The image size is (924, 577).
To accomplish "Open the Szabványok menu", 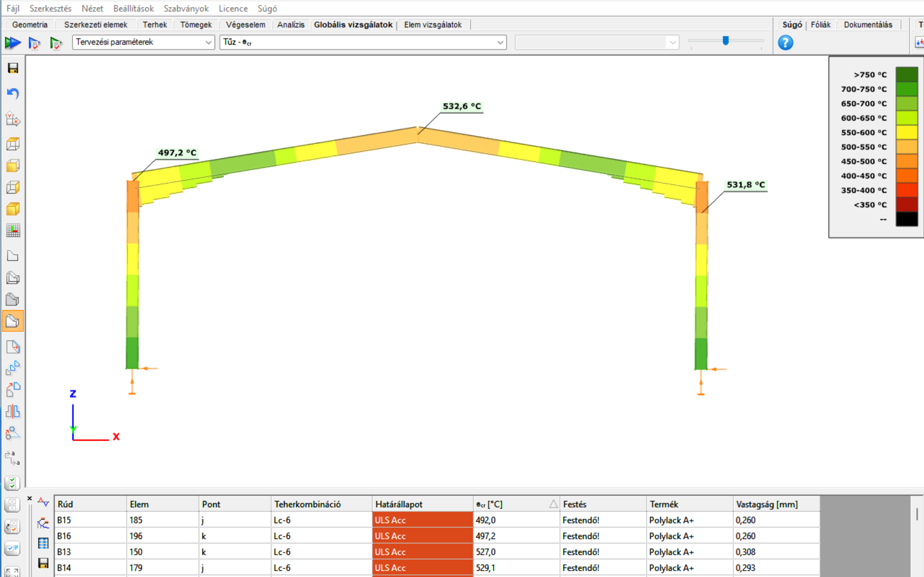I will pos(186,9).
